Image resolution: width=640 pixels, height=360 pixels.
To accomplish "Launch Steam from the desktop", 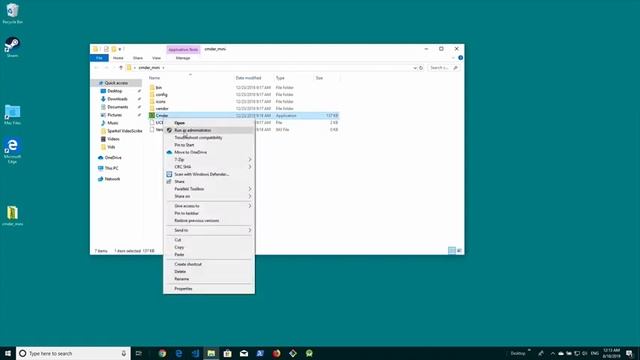I will coord(12,47).
